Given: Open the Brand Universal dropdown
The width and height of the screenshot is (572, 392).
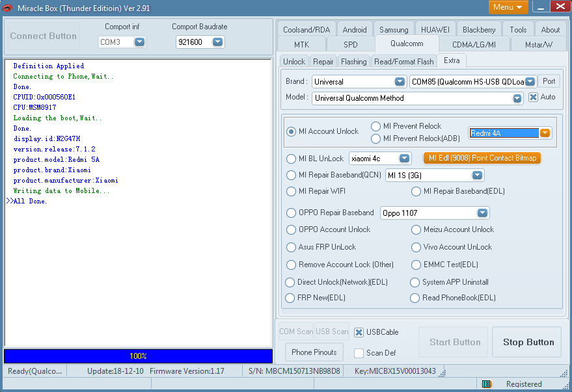Looking at the screenshot, I should [x=400, y=82].
